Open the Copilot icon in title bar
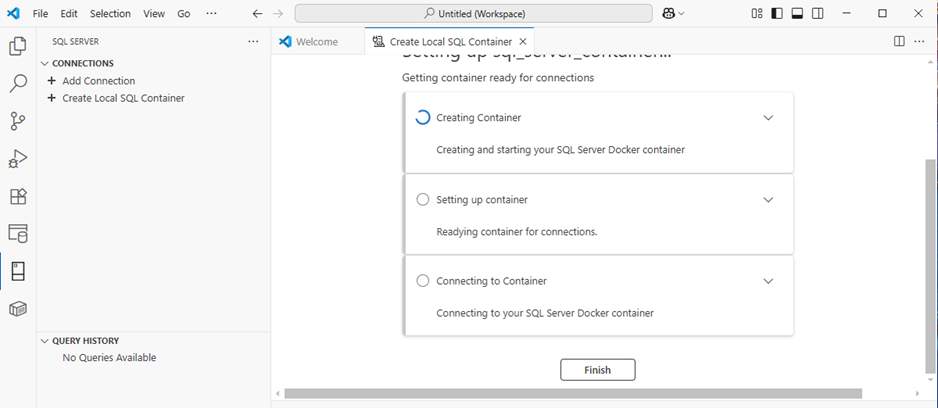 coord(669,14)
